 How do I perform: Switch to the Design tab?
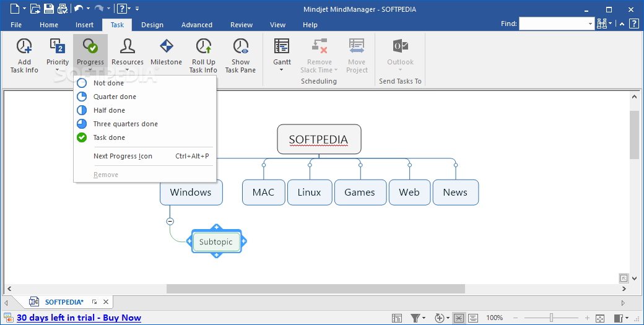(152, 25)
